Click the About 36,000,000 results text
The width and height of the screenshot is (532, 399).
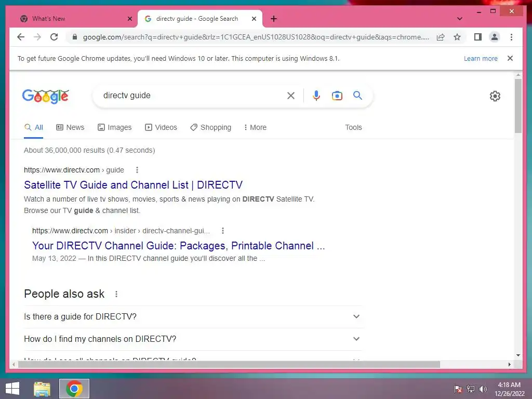coord(89,150)
